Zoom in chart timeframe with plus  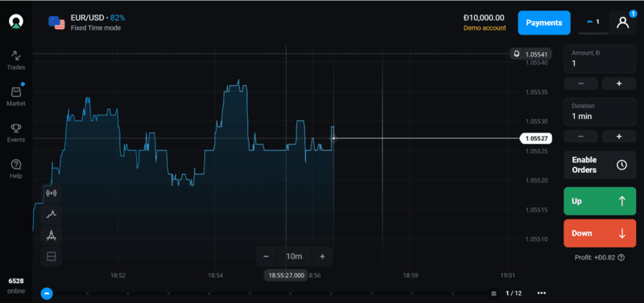(323, 256)
